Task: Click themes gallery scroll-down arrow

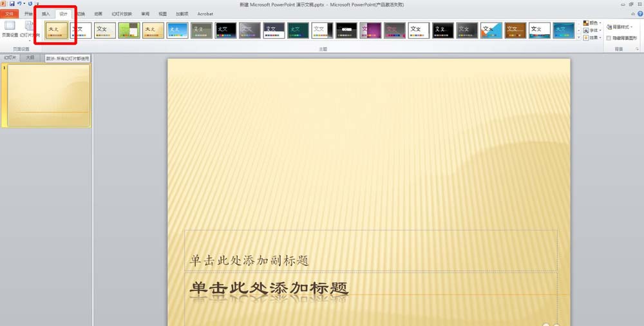Action: [579, 31]
